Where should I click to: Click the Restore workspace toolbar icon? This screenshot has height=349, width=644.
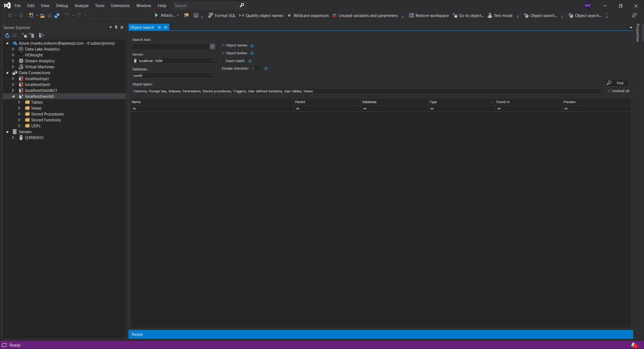point(411,15)
